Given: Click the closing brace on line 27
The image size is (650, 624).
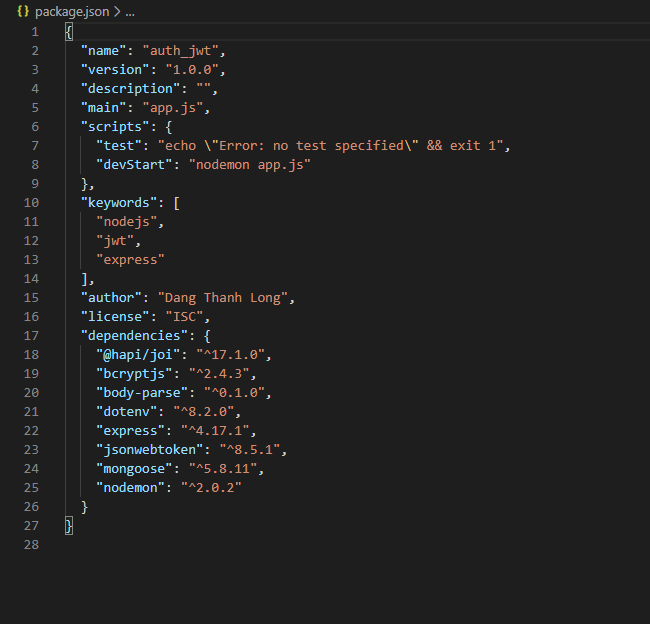Looking at the screenshot, I should coord(69,526).
